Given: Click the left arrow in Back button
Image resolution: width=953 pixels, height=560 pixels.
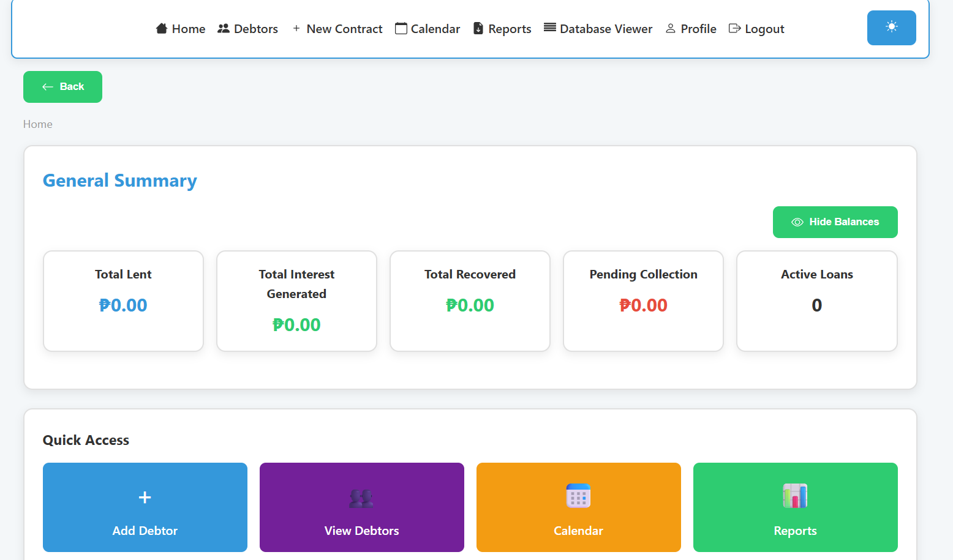Looking at the screenshot, I should (48, 87).
